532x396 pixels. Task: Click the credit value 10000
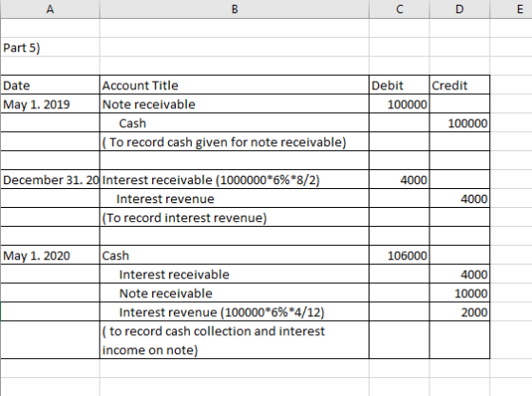click(x=460, y=293)
